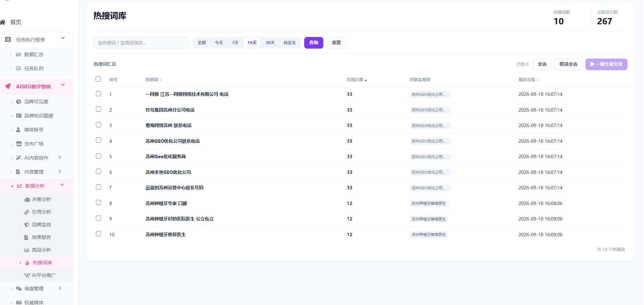Click the 品牌监控 shield icon
The image size is (644, 305).
pyautogui.click(x=27, y=225)
